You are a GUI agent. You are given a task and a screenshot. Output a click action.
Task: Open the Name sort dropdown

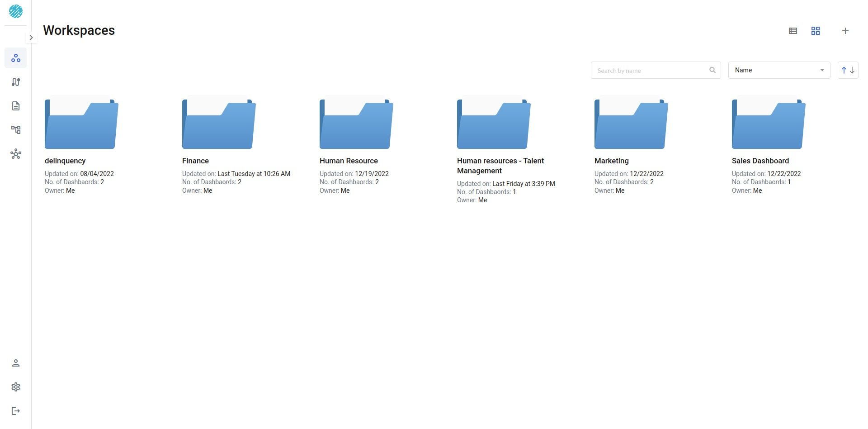click(779, 70)
